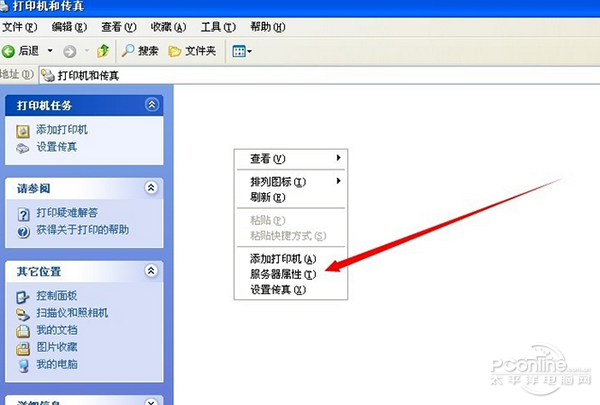Click the 控制面板 icon
Viewport: 600px width, 405px height.
click(x=23, y=297)
